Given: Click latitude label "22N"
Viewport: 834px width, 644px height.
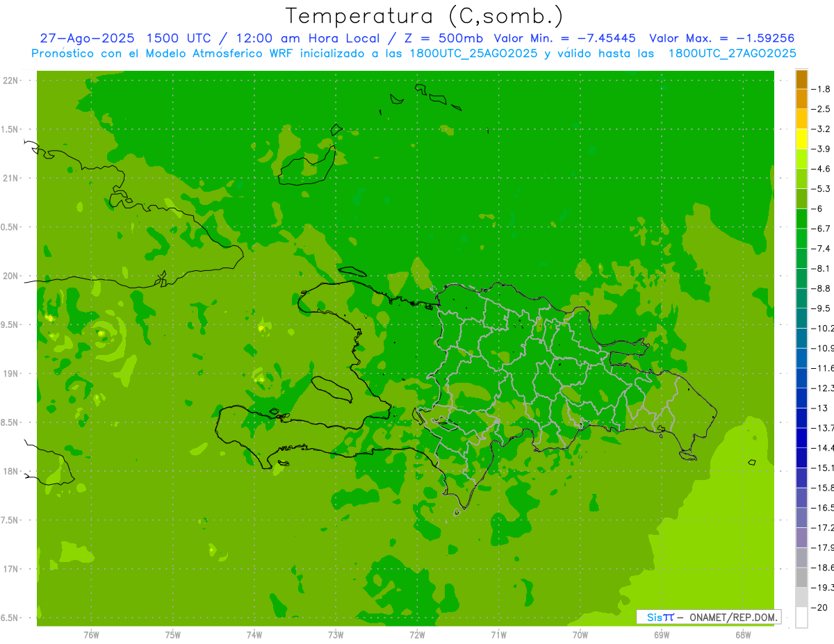Looking at the screenshot, I should tap(10, 81).
